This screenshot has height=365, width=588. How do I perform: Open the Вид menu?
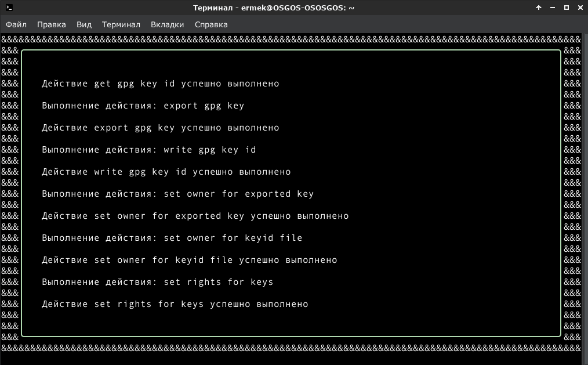[84, 25]
